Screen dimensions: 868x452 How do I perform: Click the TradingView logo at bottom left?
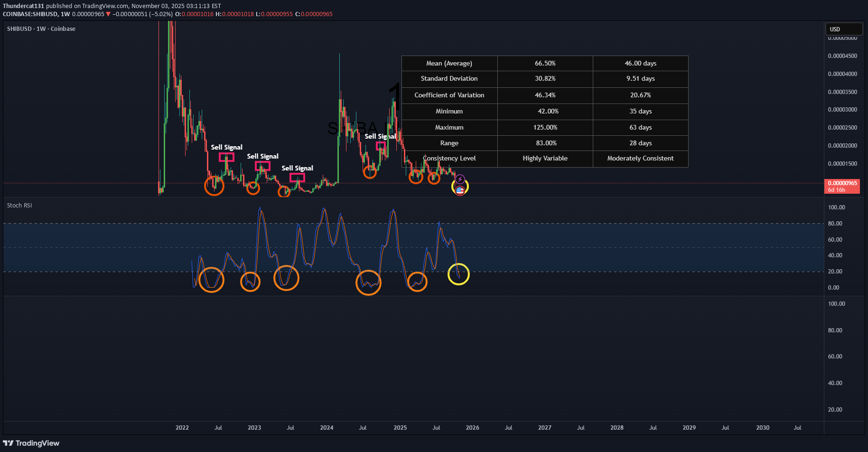coord(31,443)
